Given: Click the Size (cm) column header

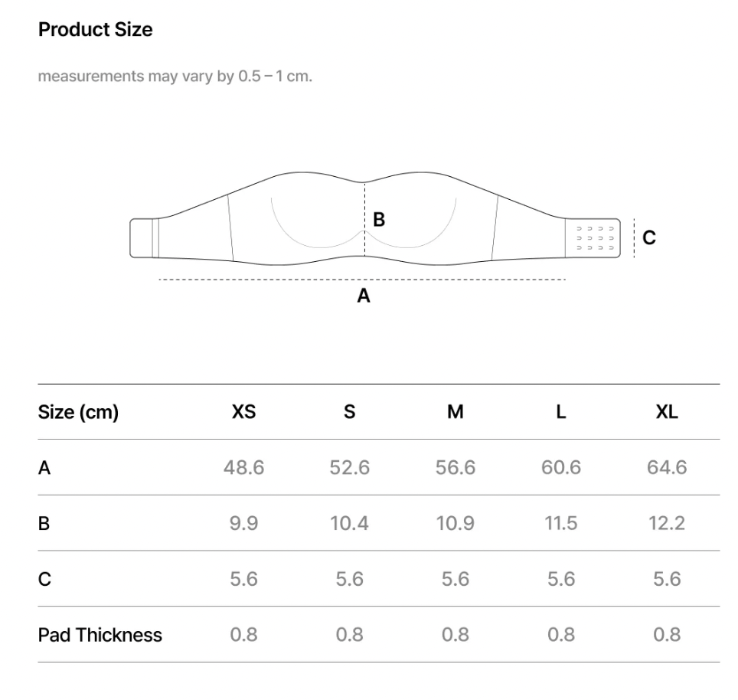Looking at the screenshot, I should (x=78, y=412).
